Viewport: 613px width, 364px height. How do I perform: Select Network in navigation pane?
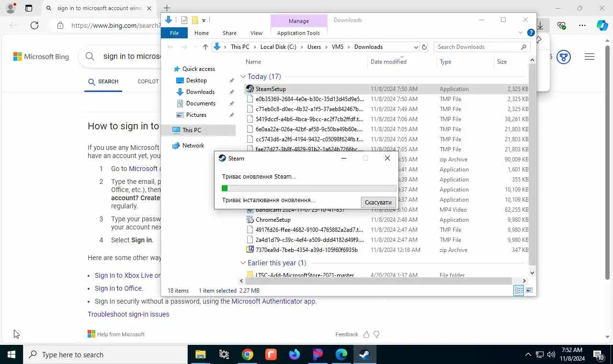193,146
